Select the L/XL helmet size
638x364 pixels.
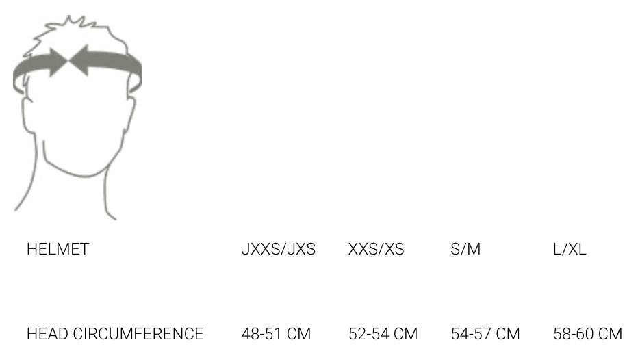(x=570, y=249)
